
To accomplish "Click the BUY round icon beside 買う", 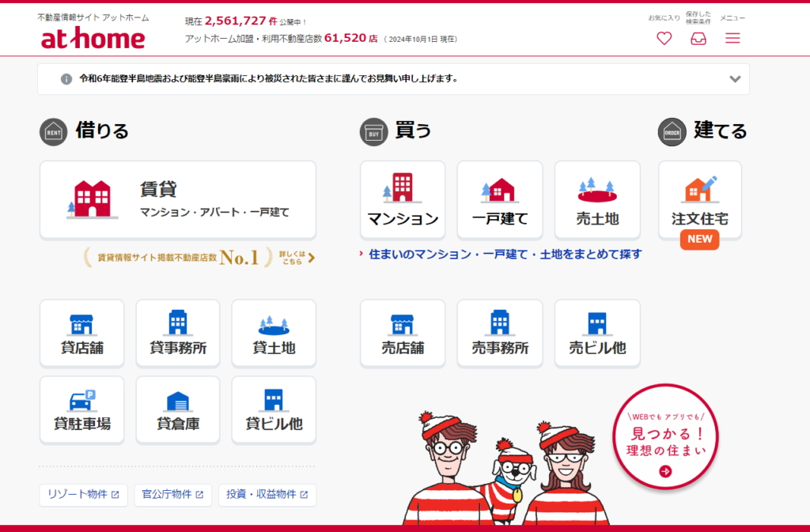I will pyautogui.click(x=373, y=132).
